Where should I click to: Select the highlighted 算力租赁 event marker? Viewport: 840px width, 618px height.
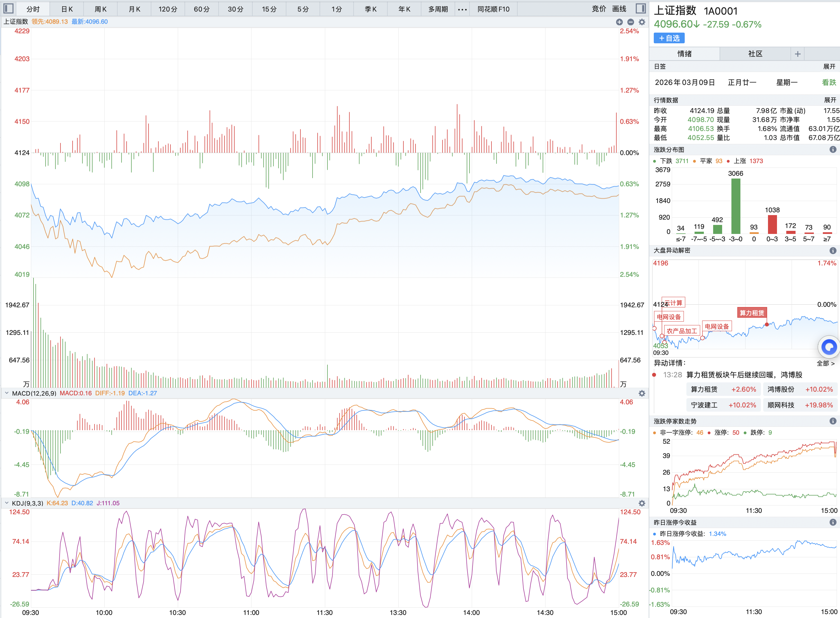tap(752, 313)
